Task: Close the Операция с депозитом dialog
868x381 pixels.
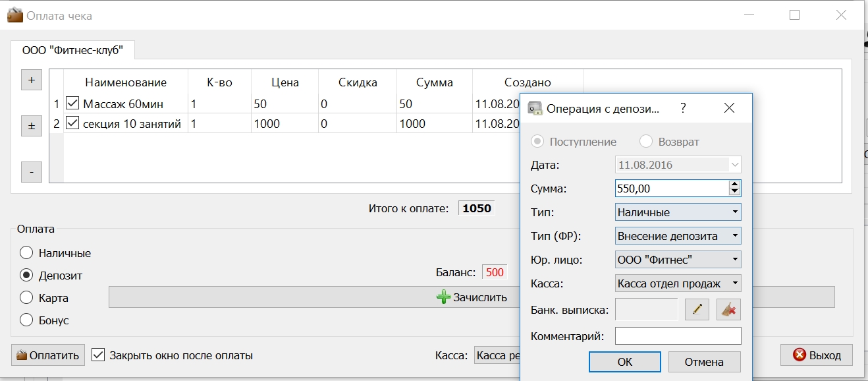Action: click(x=729, y=108)
